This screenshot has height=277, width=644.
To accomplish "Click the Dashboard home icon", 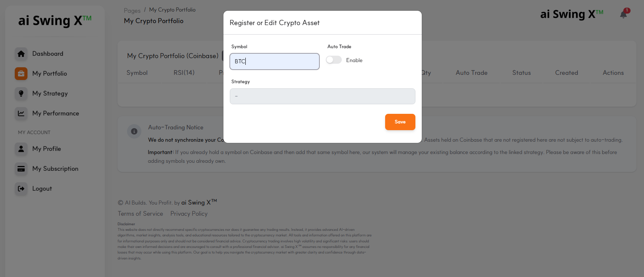I will point(21,54).
